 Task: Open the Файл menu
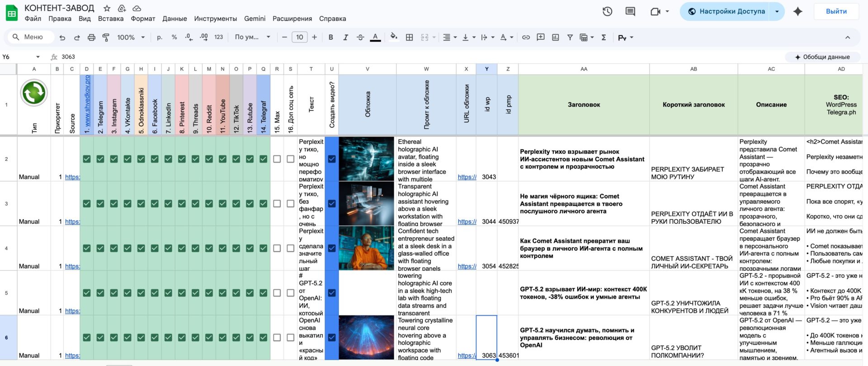tap(33, 19)
